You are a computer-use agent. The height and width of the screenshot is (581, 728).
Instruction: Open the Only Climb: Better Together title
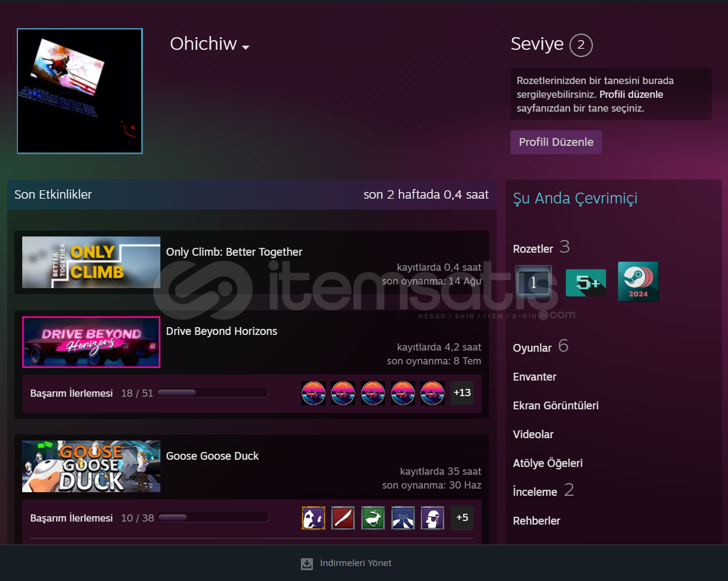pyautogui.click(x=234, y=252)
